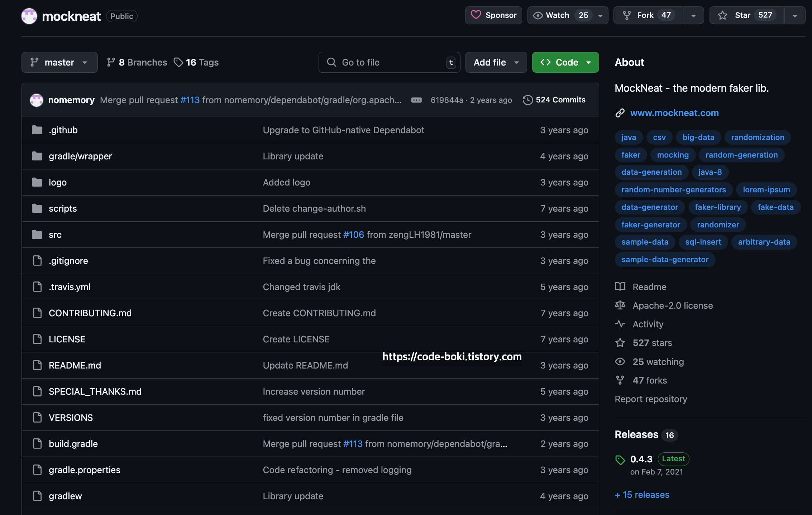Open the Fork options dropdown arrow

coord(693,15)
